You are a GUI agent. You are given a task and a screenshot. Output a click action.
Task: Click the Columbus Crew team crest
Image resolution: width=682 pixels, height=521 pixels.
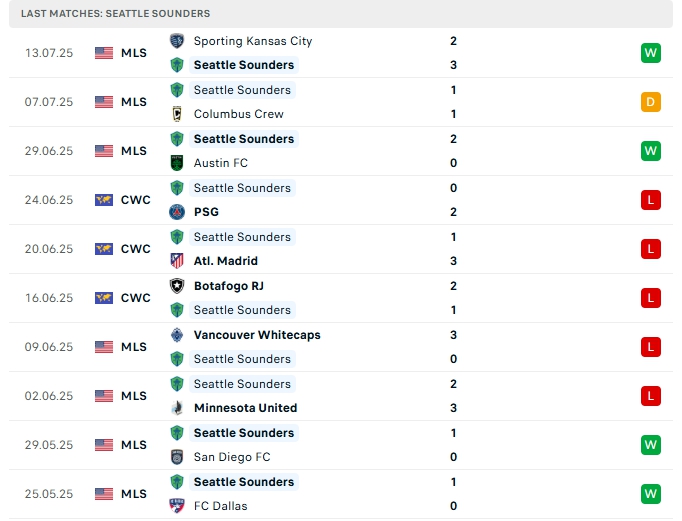click(177, 114)
